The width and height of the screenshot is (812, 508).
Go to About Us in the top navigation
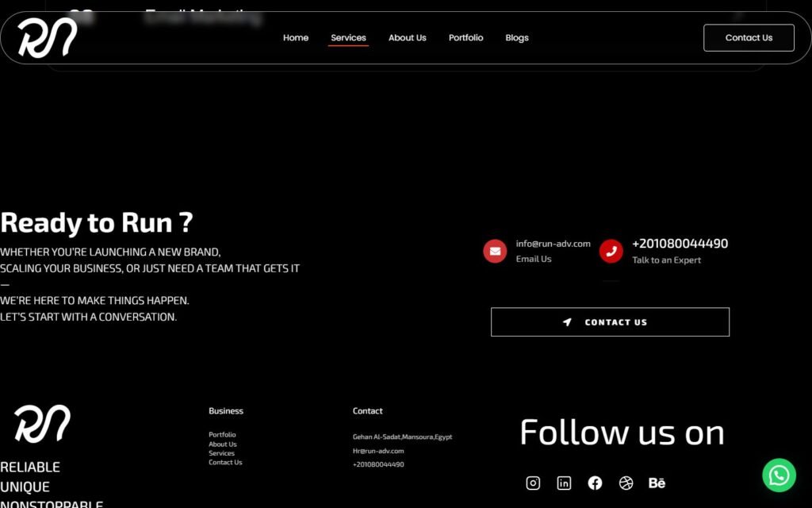408,38
